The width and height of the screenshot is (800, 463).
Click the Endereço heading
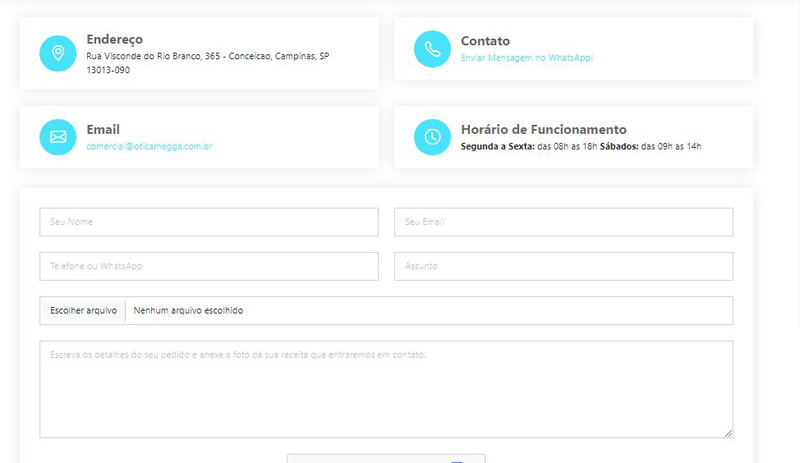pyautogui.click(x=115, y=39)
